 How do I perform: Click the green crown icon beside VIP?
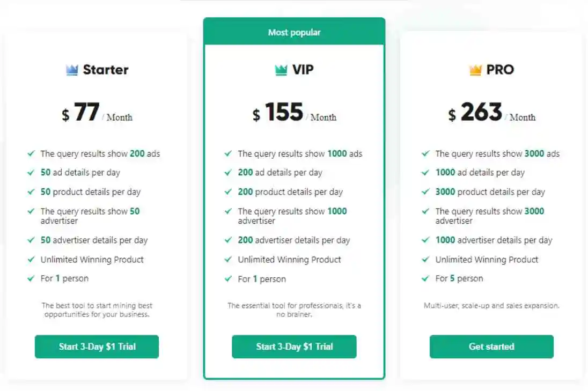[281, 70]
